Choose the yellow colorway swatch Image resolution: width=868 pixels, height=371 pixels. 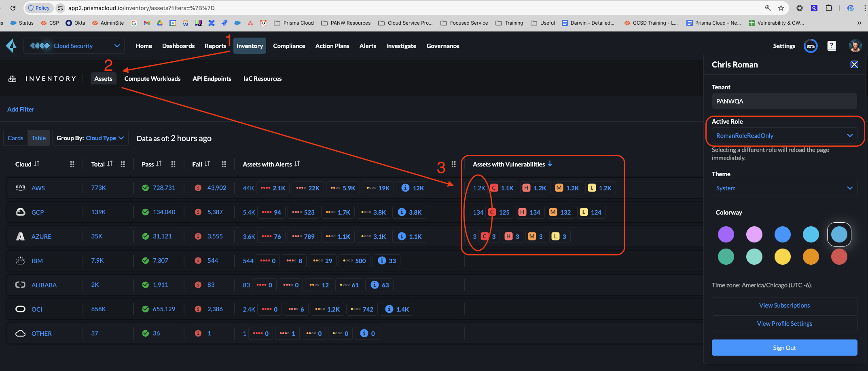782,257
